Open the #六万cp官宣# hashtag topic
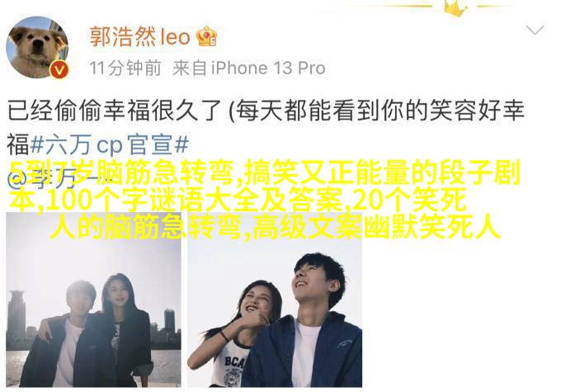This screenshot has width=561, height=392. 110,144
